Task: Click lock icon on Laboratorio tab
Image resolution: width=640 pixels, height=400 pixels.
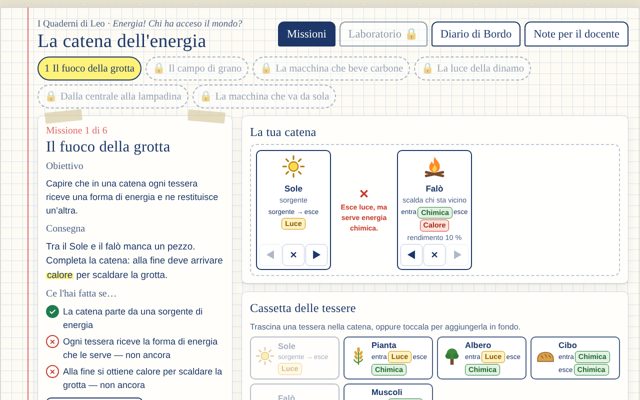Action: 411,34
